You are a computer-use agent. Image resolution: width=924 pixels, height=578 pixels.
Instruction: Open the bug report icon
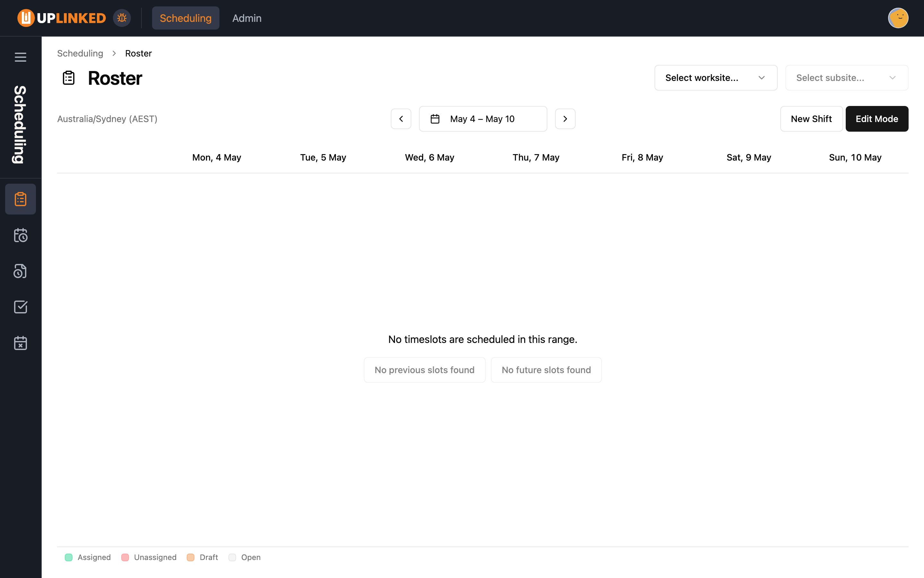[122, 18]
